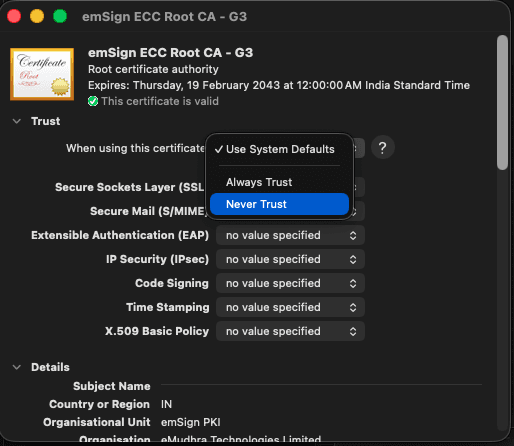This screenshot has height=446, width=514.
Task: Open Code Signing trust dropdown
Action: tap(290, 283)
